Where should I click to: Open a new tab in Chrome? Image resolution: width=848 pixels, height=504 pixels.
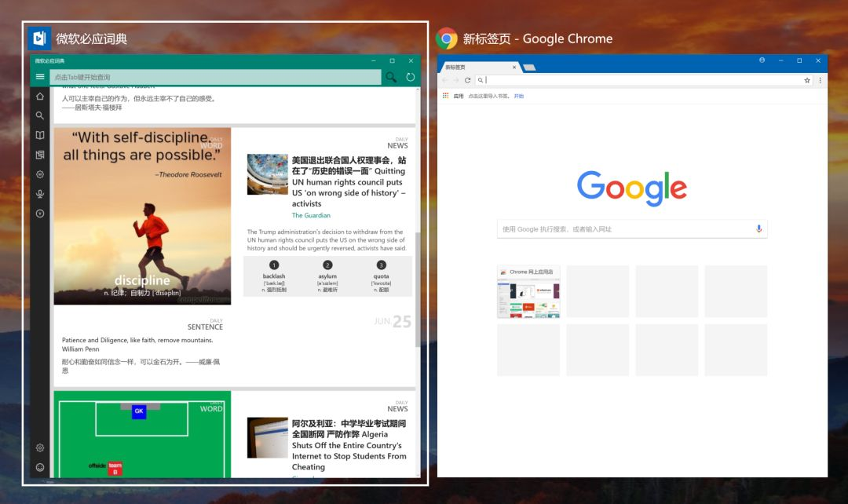point(529,68)
